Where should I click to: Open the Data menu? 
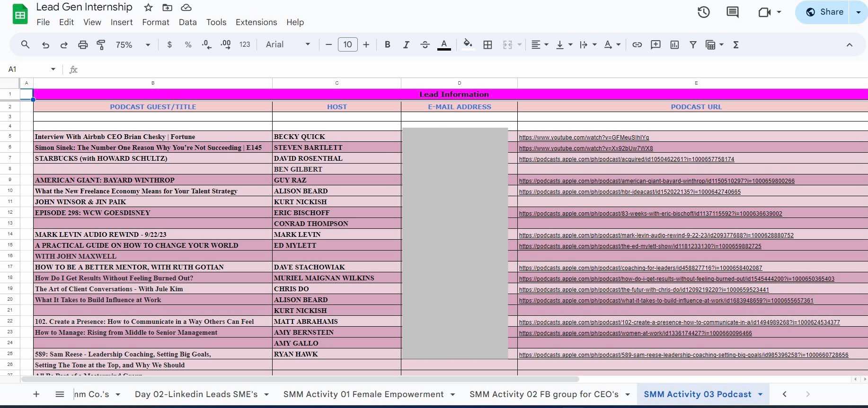(187, 22)
